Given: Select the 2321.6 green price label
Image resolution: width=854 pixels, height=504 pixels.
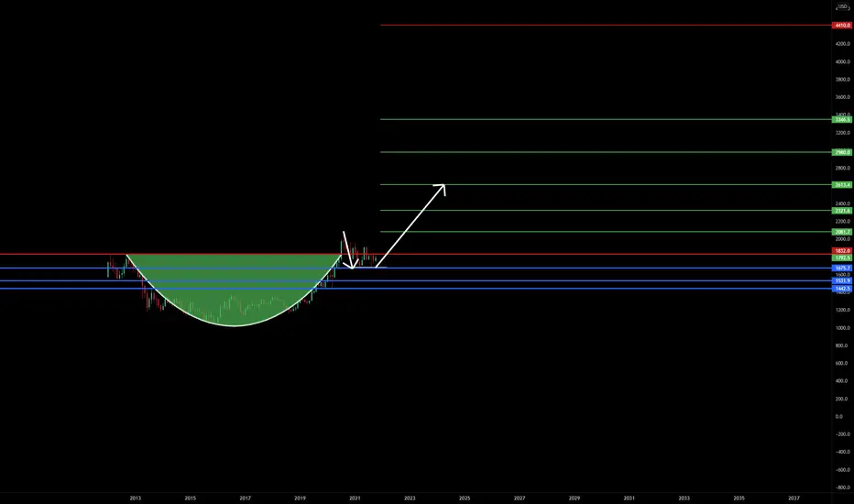Looking at the screenshot, I should pos(842,211).
